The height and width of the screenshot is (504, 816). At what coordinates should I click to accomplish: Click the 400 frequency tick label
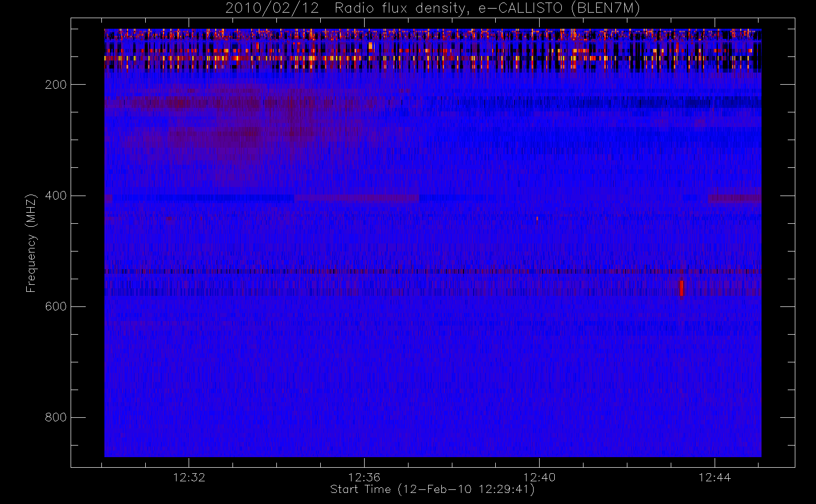click(x=55, y=196)
